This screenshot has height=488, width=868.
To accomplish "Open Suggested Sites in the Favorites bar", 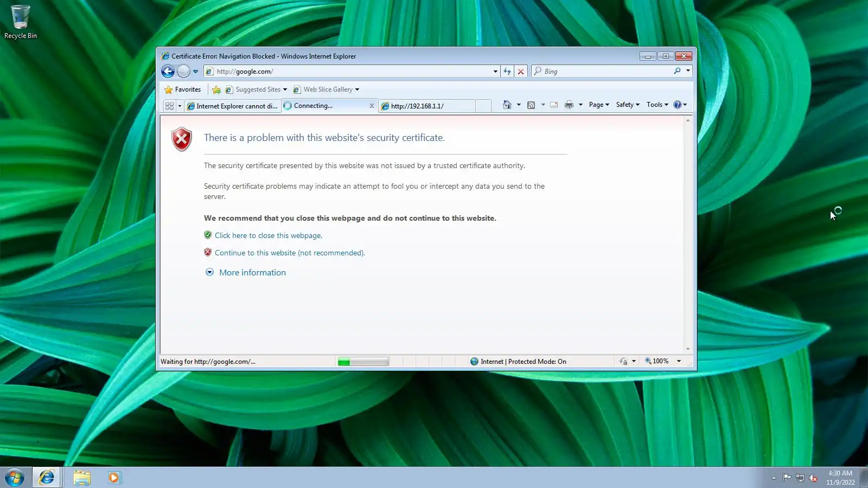I will click(x=256, y=89).
